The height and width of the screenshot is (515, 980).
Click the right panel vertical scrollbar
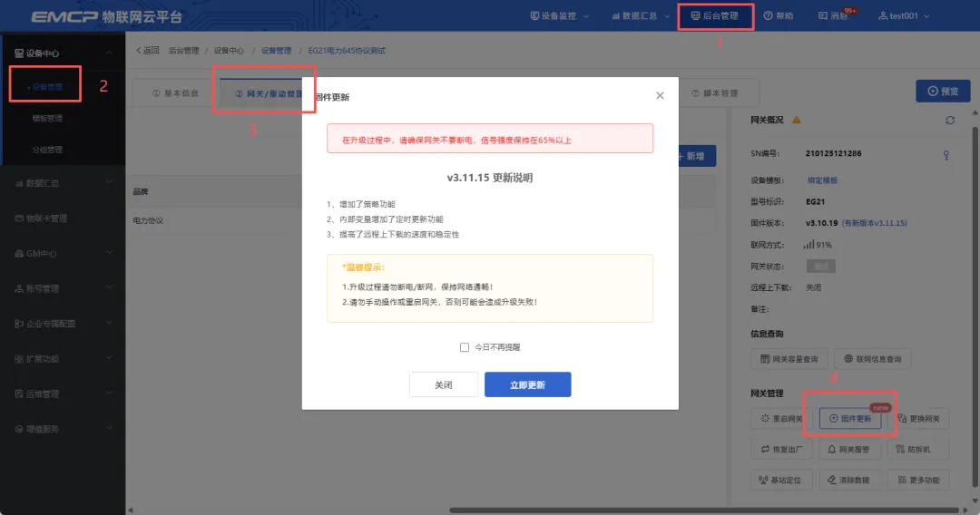975,306
